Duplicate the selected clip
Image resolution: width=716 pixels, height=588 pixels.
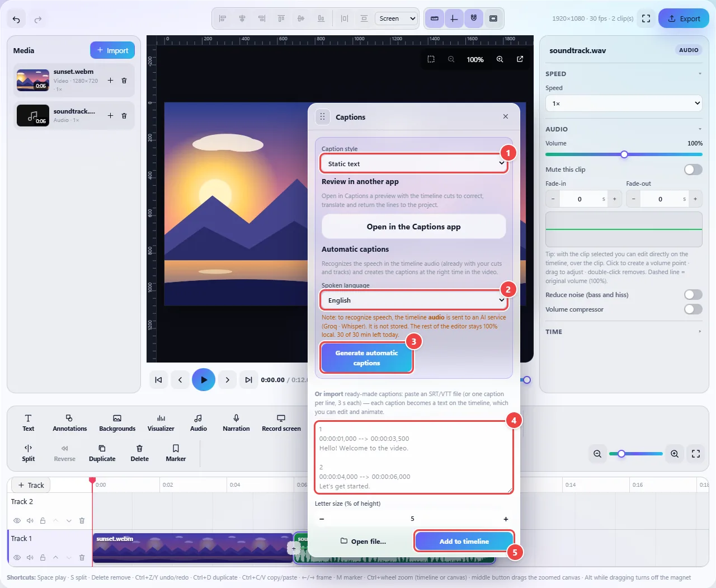pyautogui.click(x=102, y=453)
